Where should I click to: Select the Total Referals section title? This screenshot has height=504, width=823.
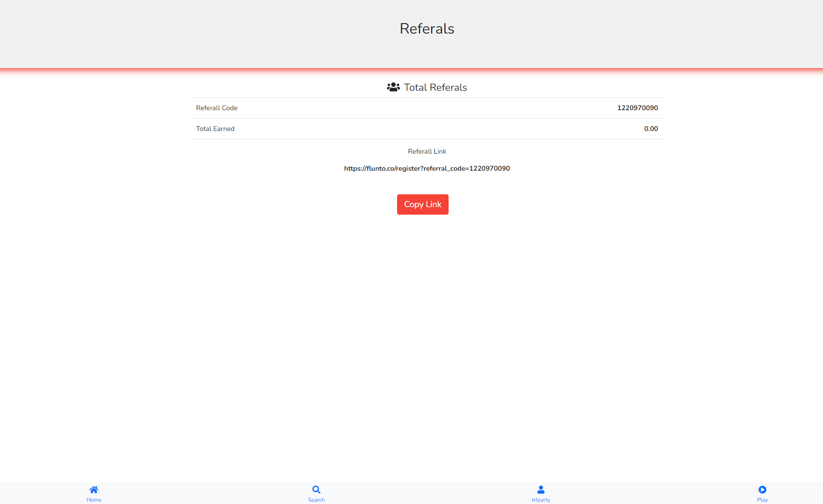[435, 87]
